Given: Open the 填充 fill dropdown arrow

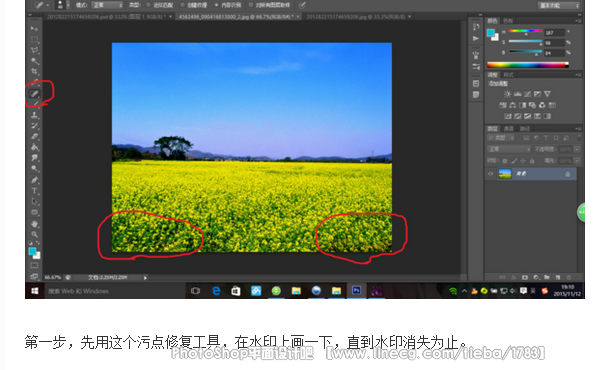Looking at the screenshot, I should tap(577, 161).
